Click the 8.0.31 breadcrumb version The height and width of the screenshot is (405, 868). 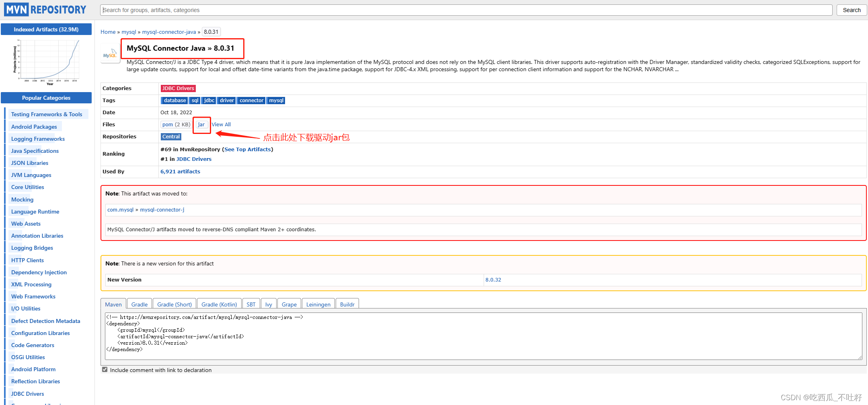tap(211, 32)
